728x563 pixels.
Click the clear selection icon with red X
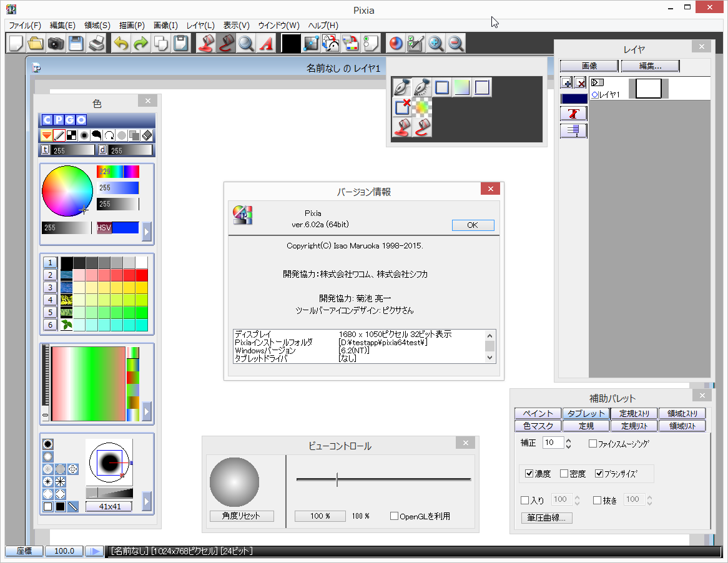pos(401,107)
